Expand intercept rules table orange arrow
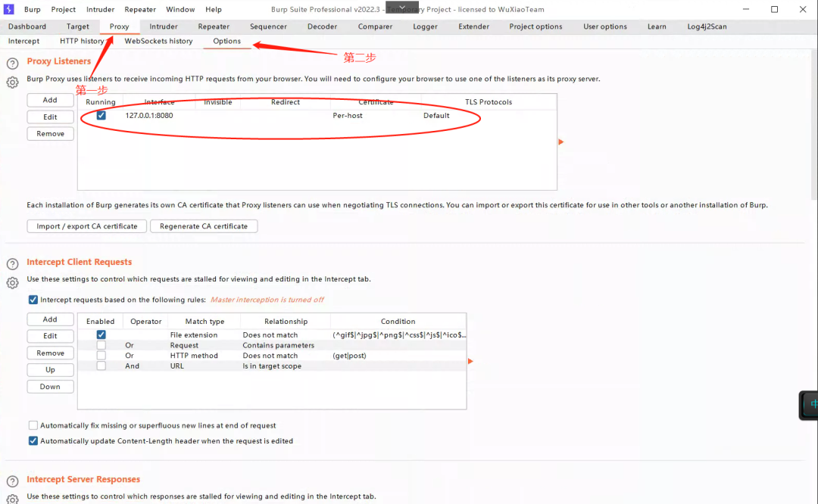 (x=470, y=361)
